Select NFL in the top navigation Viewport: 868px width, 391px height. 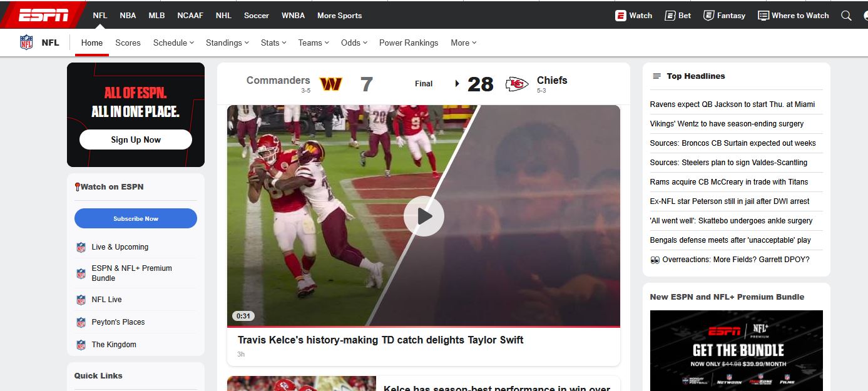coord(100,16)
